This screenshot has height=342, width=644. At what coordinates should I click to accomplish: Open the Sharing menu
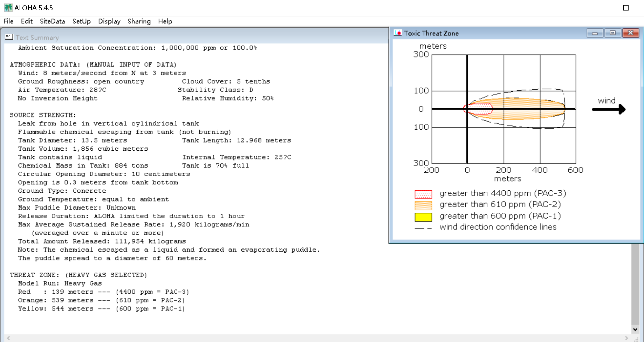(x=139, y=21)
